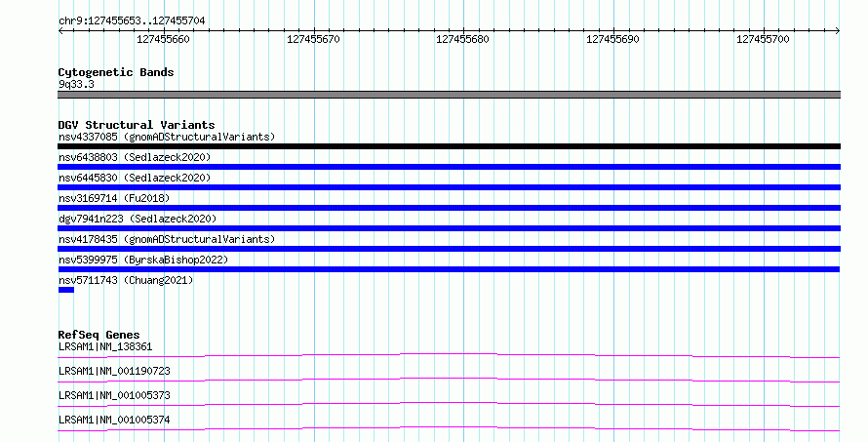Click the blue bar under nsv6445830
Screen dimensions: 868x442
[x=449, y=187]
